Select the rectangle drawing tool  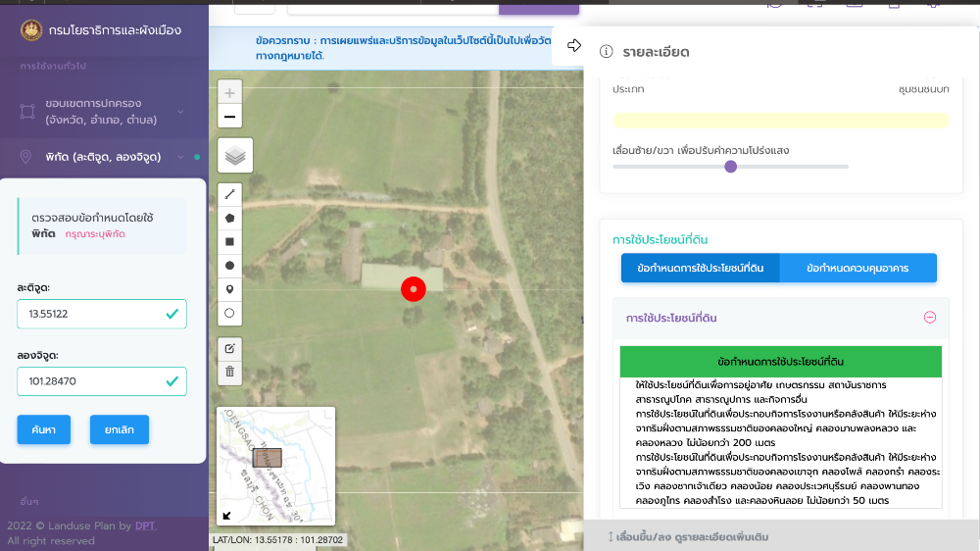pyautogui.click(x=229, y=242)
